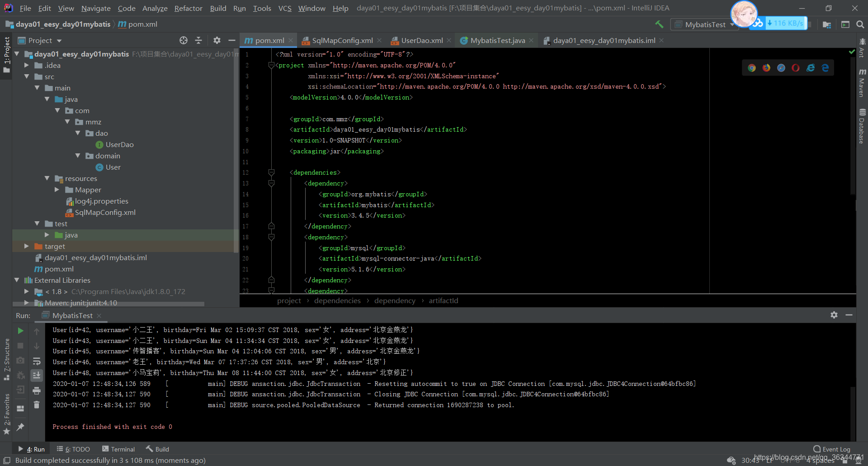Open the Terminal tool window

[x=118, y=449]
